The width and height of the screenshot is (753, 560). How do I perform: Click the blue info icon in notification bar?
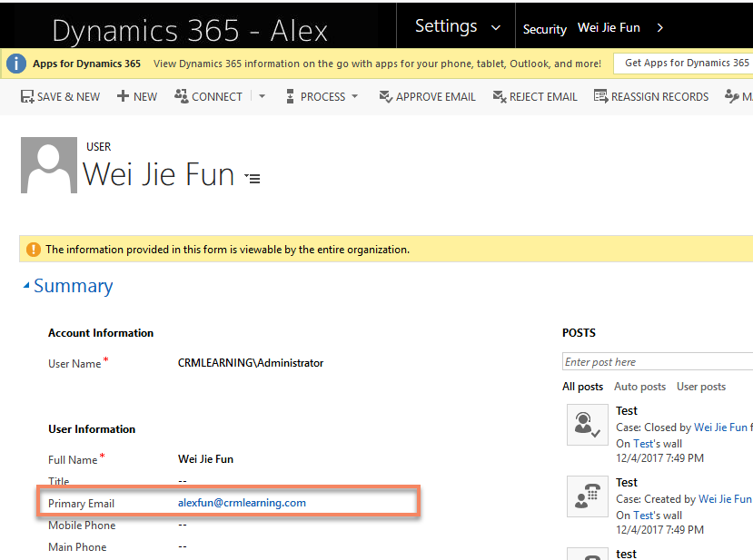coord(16,64)
